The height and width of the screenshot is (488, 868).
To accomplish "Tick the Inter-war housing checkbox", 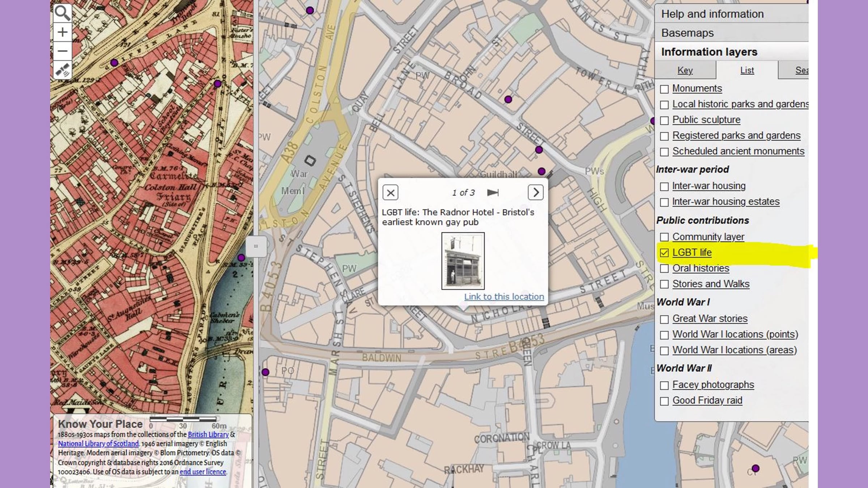I will point(664,187).
